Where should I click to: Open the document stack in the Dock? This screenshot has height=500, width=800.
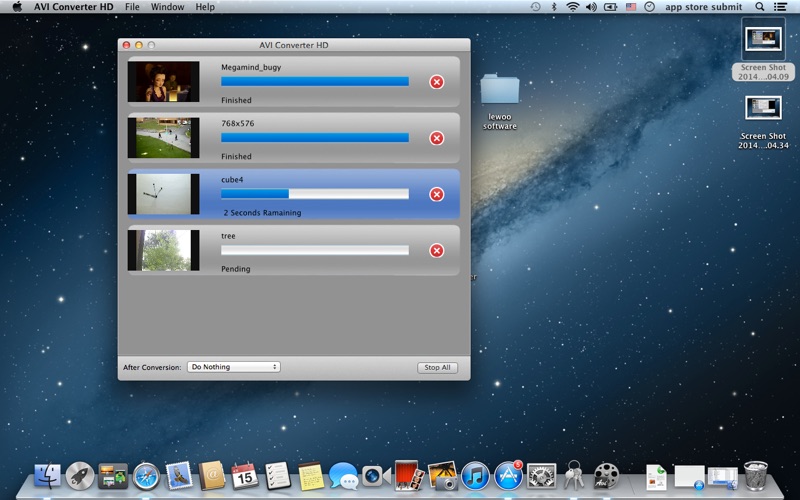click(656, 477)
